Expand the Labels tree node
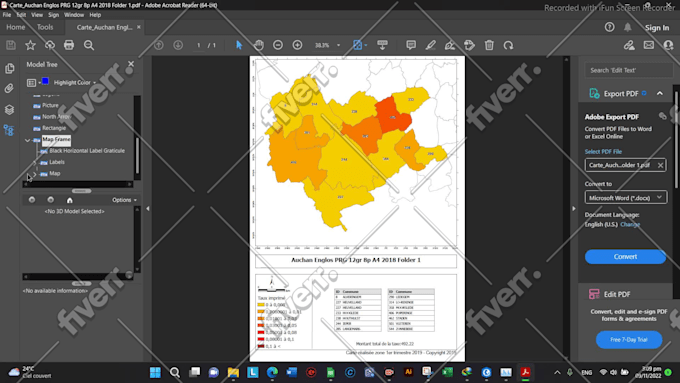This screenshot has width=680, height=383. 35,162
